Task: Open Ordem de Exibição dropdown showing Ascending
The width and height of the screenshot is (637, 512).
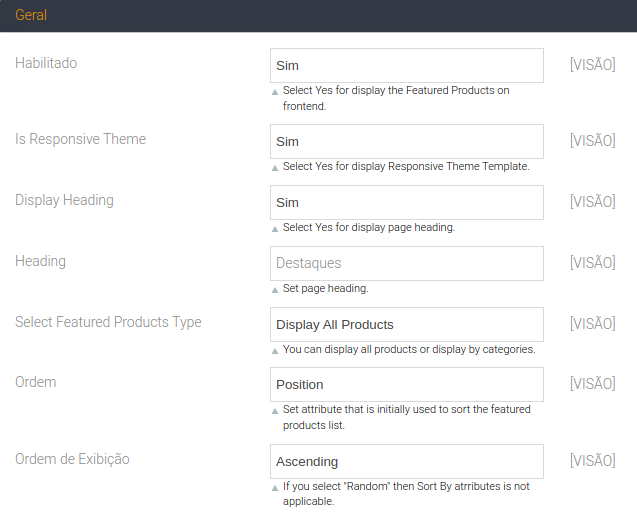Action: click(406, 461)
